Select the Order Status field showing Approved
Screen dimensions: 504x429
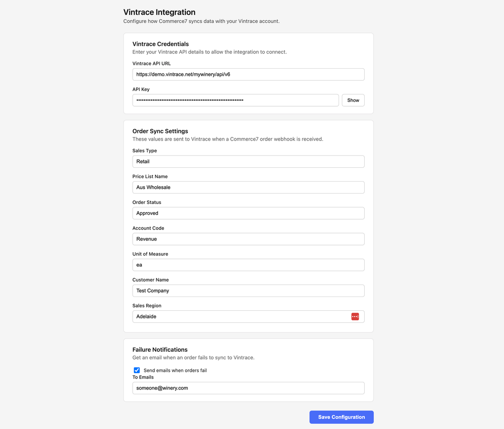(x=248, y=214)
